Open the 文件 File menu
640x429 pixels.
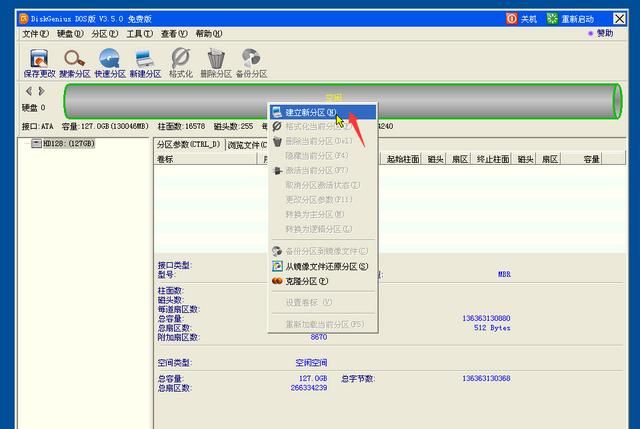[x=35, y=34]
